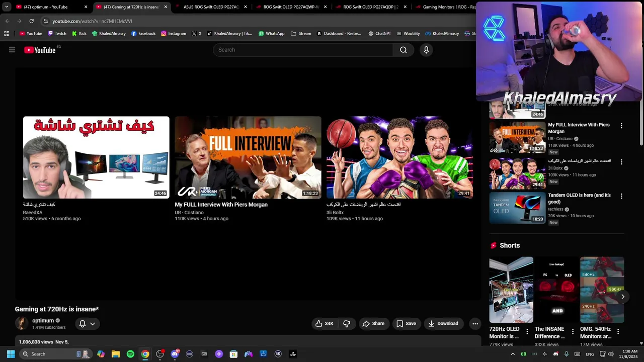This screenshot has height=362, width=644.
Task: Click the microphone tray icon
Action: click(567, 354)
